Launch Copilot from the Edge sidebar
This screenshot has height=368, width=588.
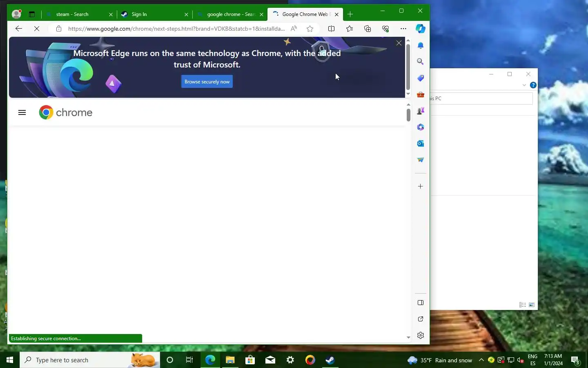tap(421, 29)
